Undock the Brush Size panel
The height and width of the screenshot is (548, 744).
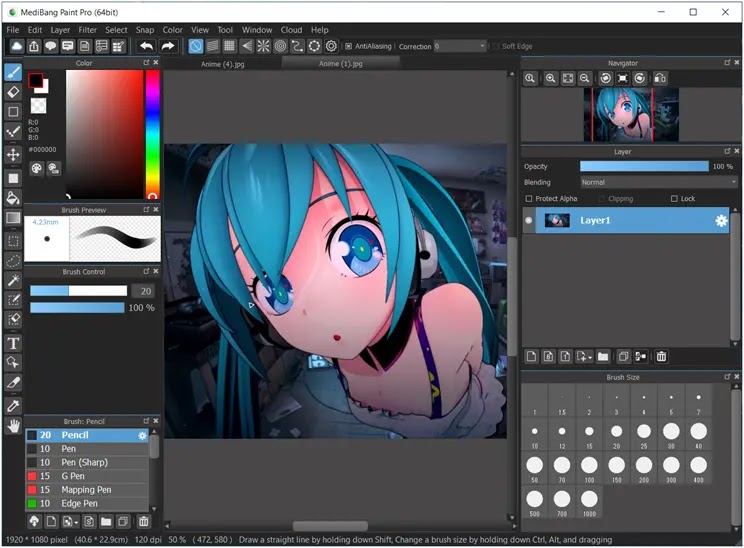click(x=727, y=377)
